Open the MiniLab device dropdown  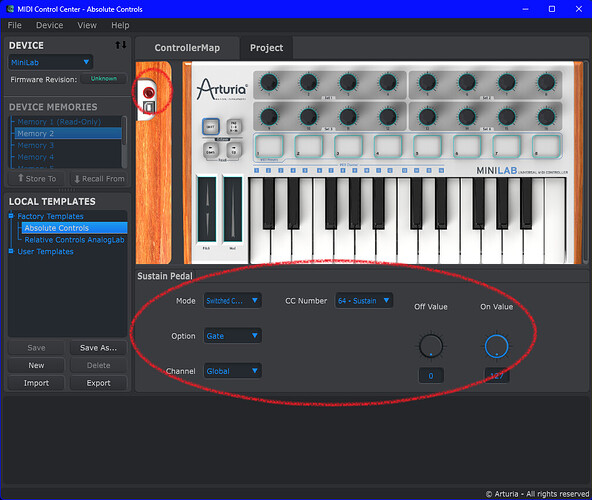pyautogui.click(x=50, y=62)
